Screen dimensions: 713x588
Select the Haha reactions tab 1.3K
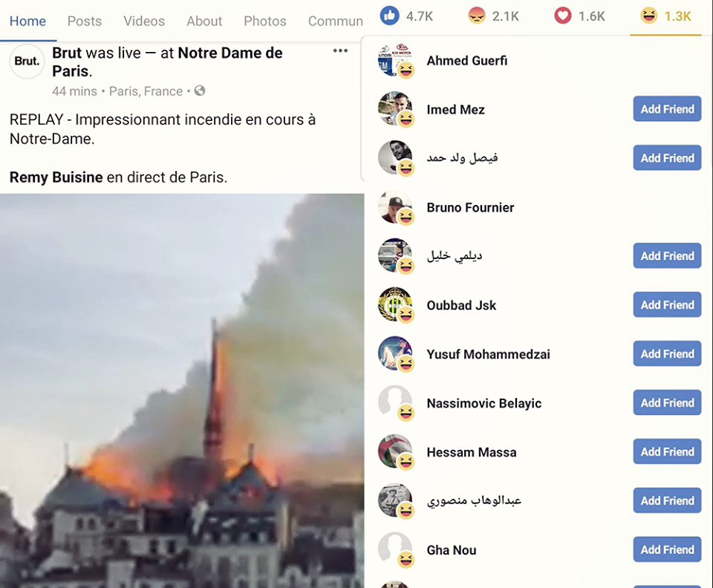[665, 16]
